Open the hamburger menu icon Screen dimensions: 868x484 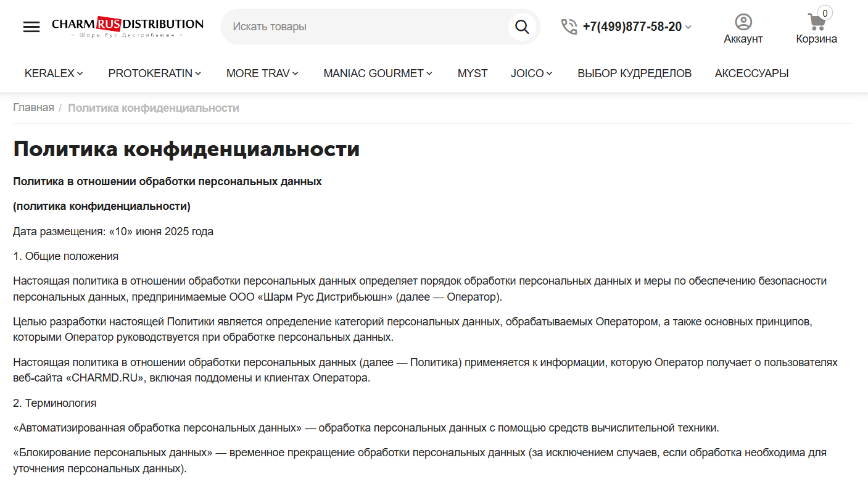31,27
